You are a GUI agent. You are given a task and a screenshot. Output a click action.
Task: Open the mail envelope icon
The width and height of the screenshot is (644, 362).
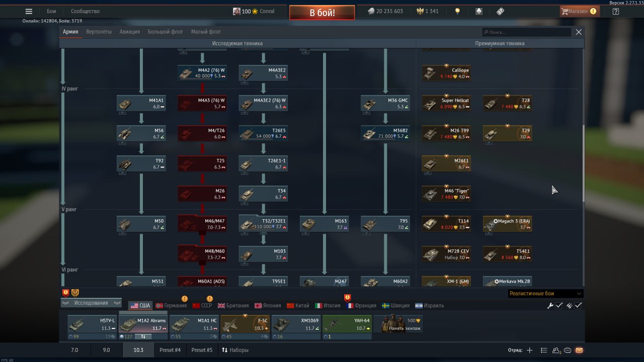click(x=579, y=350)
